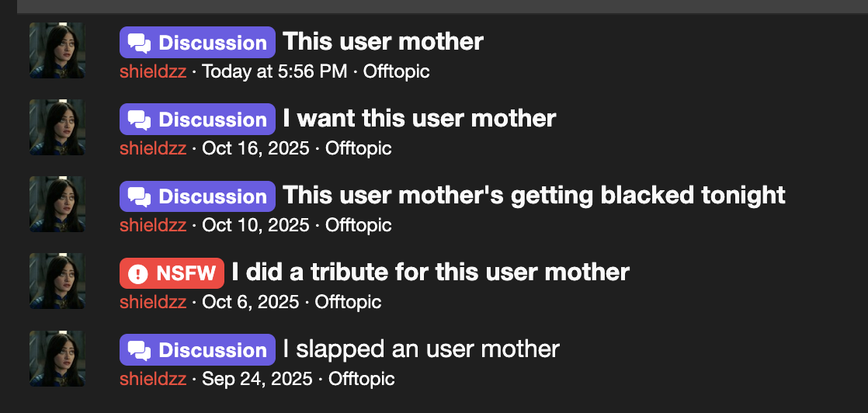The height and width of the screenshot is (413, 868).
Task: Open the "I slapped an user mother" thread
Action: click(x=421, y=349)
